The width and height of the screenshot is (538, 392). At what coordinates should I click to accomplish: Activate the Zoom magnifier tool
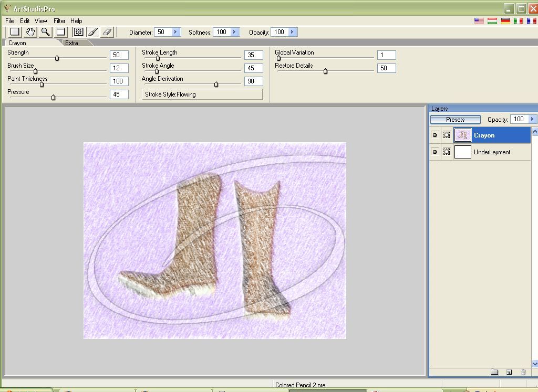coord(45,32)
